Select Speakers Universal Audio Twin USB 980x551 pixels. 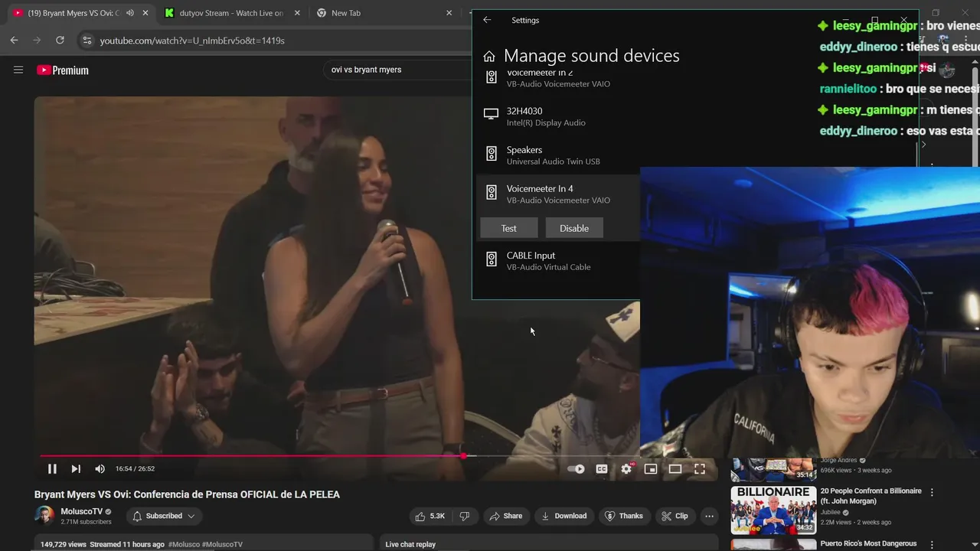pos(556,155)
